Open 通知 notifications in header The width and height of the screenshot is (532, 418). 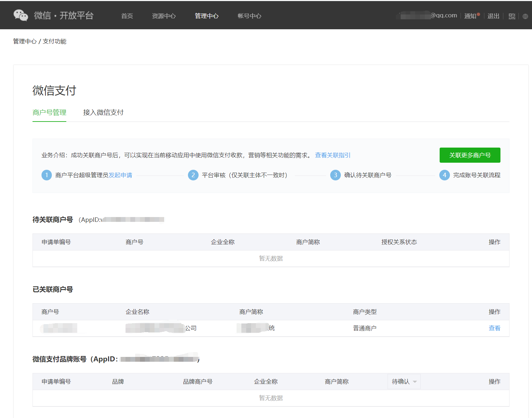(x=470, y=16)
